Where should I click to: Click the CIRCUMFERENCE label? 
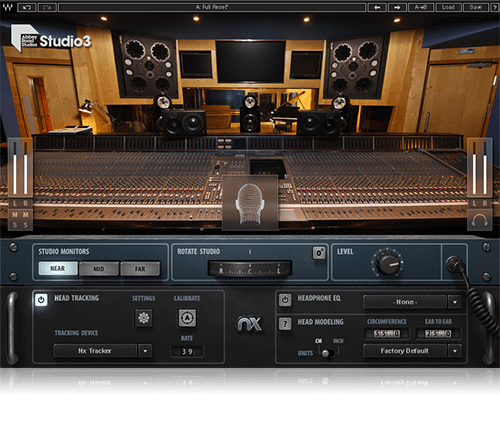coord(387,322)
